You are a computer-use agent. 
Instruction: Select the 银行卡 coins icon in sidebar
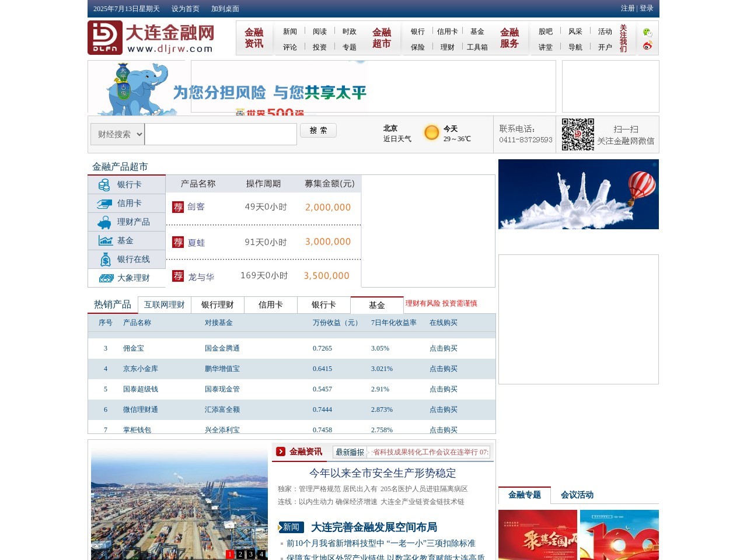click(x=105, y=184)
